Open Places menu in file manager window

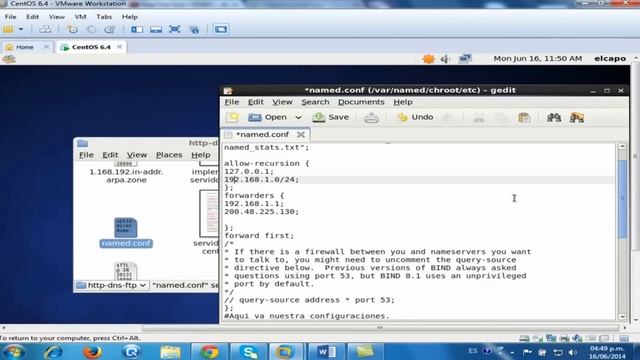coord(169,155)
